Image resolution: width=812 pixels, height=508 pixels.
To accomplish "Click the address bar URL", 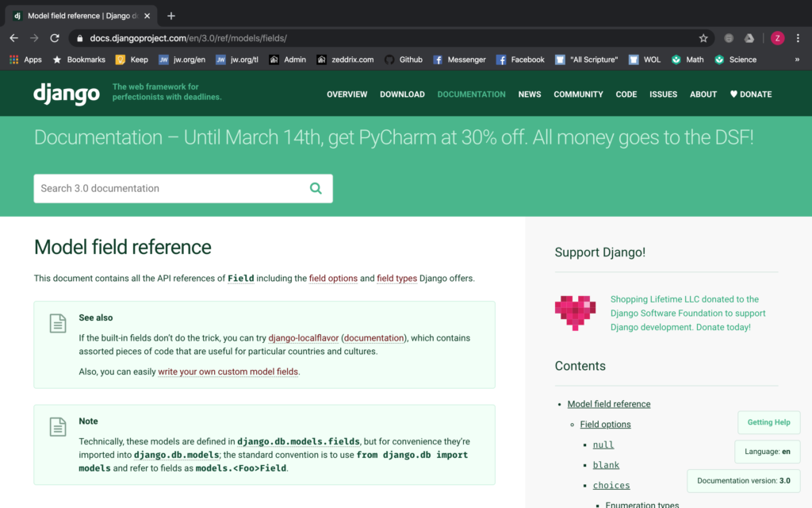I will 189,38.
